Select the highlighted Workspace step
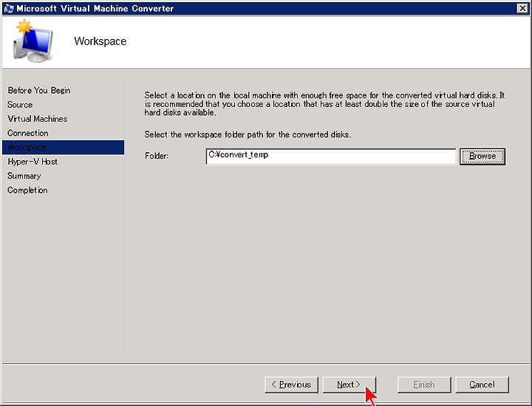 63,148
